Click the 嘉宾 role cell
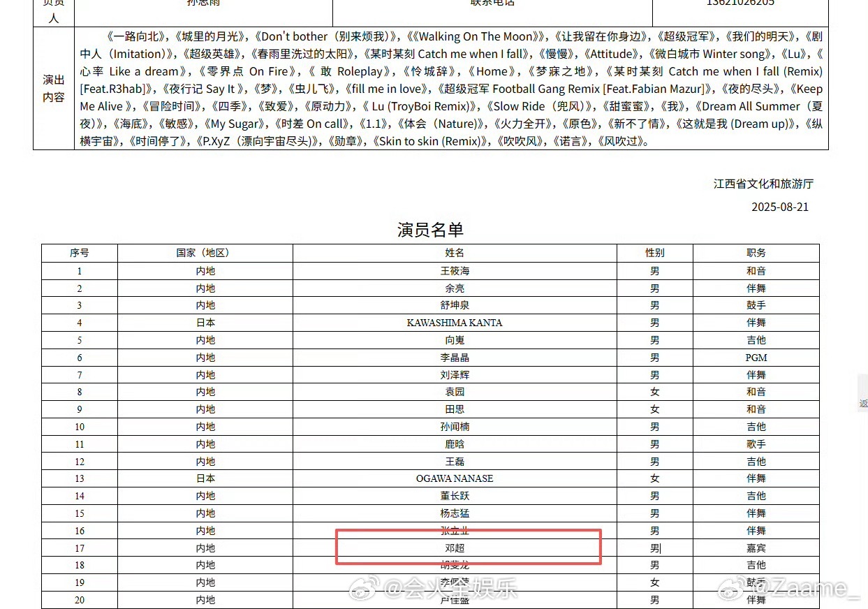Viewport: 868px width, 609px height. [756, 548]
